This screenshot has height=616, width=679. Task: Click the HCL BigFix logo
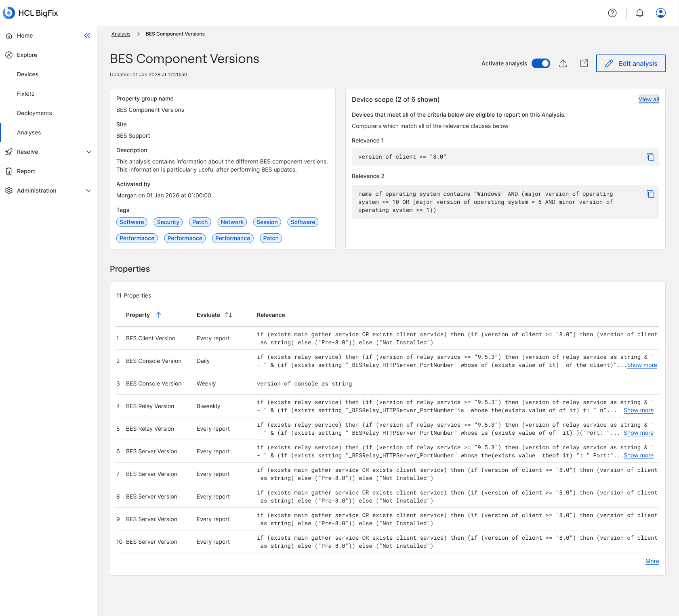30,13
